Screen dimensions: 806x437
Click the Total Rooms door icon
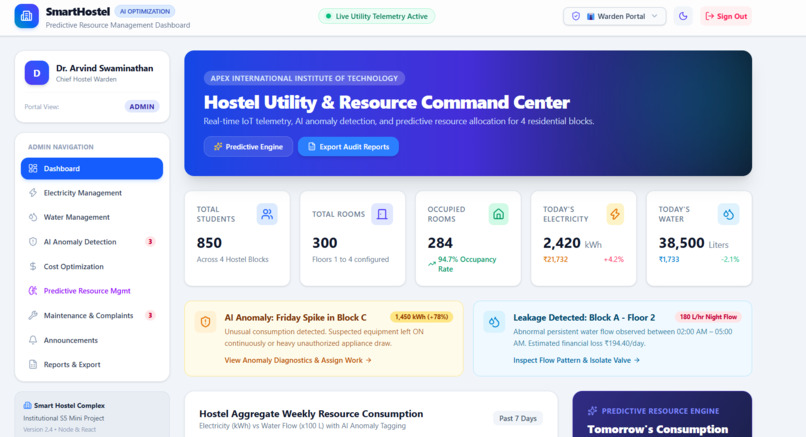pos(382,214)
